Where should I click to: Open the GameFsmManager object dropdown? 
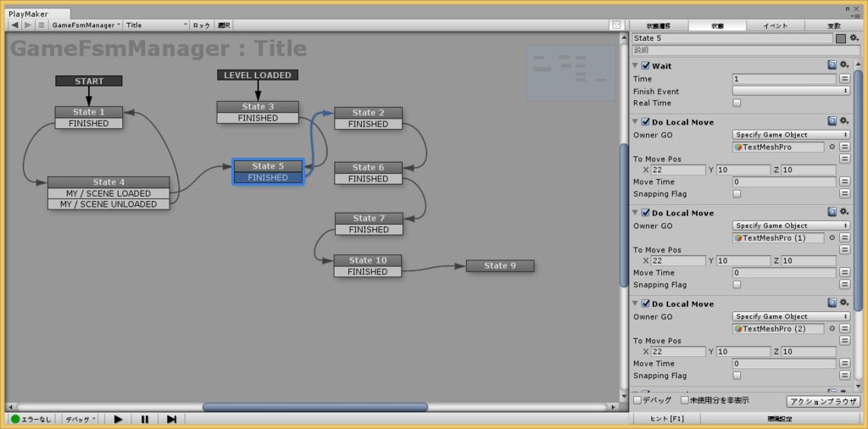click(x=86, y=25)
